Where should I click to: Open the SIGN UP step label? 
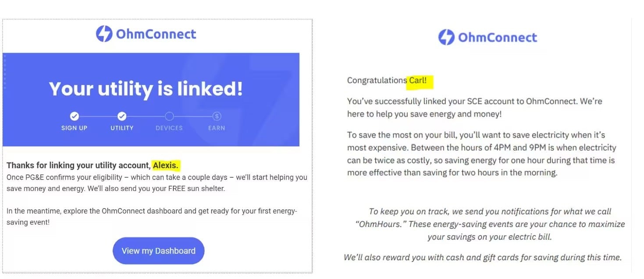tap(75, 128)
